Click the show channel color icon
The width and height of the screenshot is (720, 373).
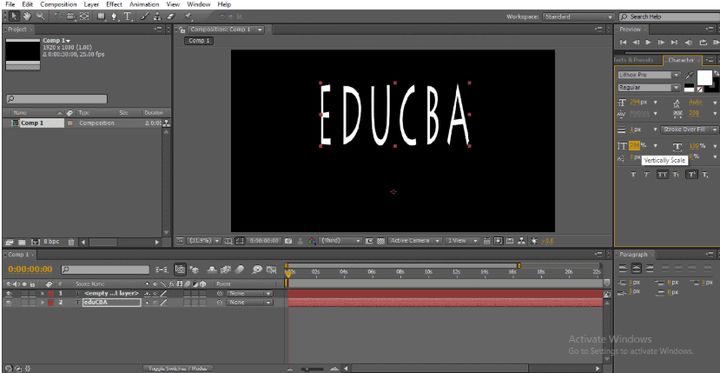pos(312,241)
